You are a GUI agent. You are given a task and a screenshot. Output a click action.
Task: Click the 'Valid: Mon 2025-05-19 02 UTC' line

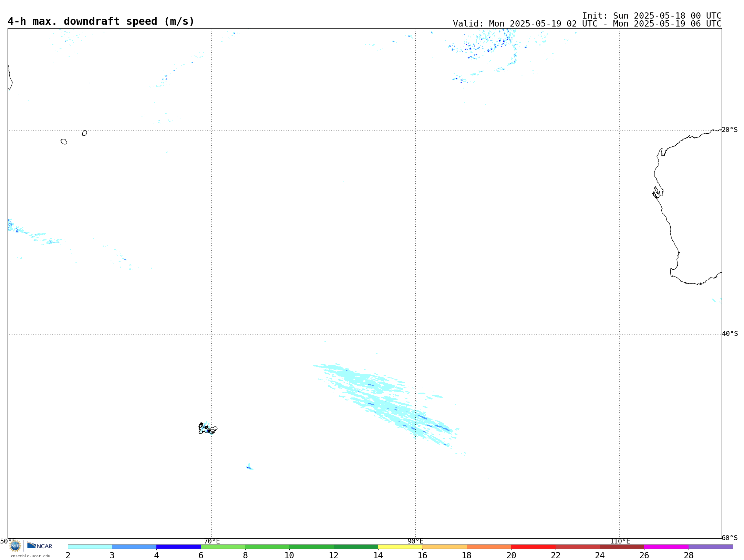click(587, 24)
